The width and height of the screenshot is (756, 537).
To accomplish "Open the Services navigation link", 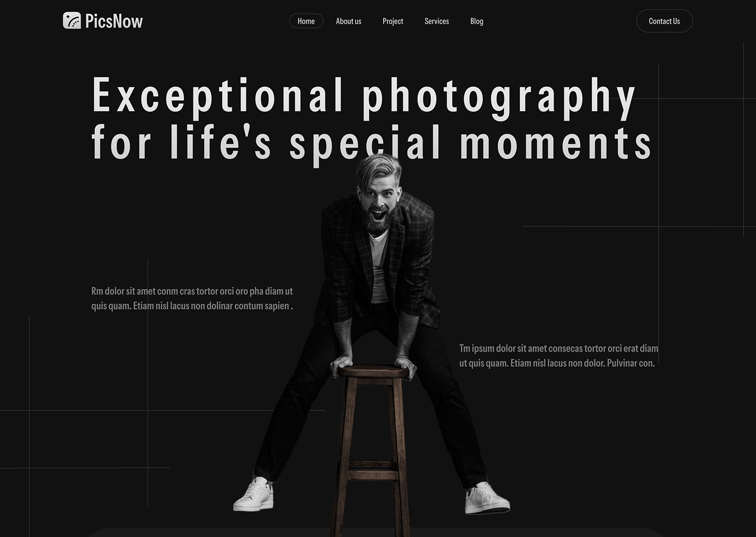I will point(436,21).
